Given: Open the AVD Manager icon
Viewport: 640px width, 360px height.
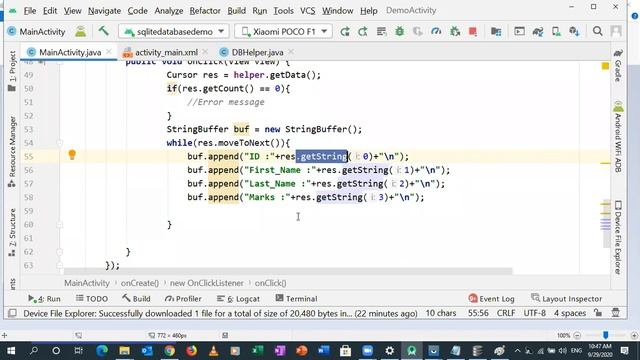Looking at the screenshot, I should click(x=556, y=31).
